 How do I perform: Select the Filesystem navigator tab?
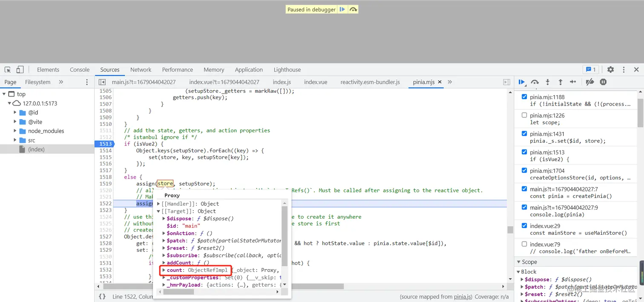coord(37,82)
